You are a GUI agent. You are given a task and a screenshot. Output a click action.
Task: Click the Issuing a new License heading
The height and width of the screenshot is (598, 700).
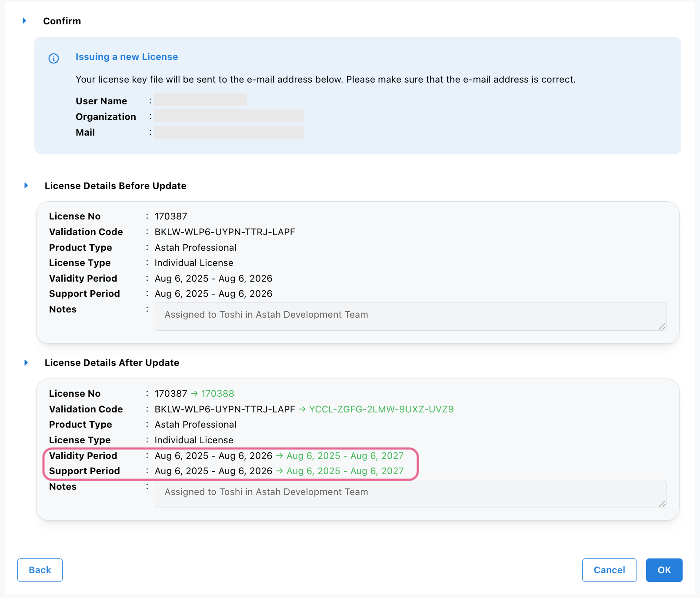127,57
